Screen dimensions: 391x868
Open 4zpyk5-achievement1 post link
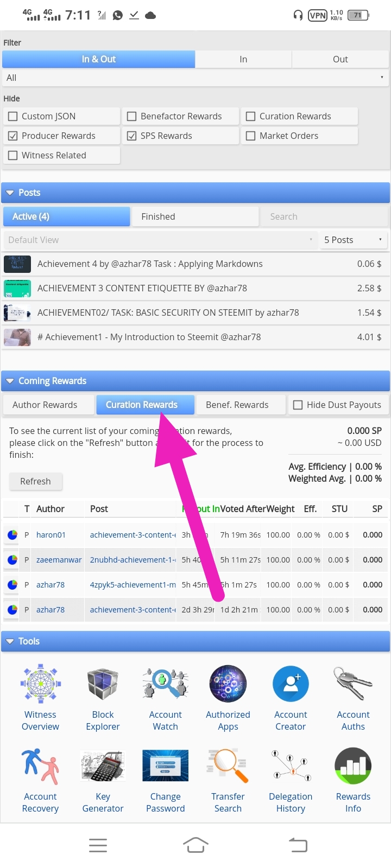pyautogui.click(x=133, y=585)
